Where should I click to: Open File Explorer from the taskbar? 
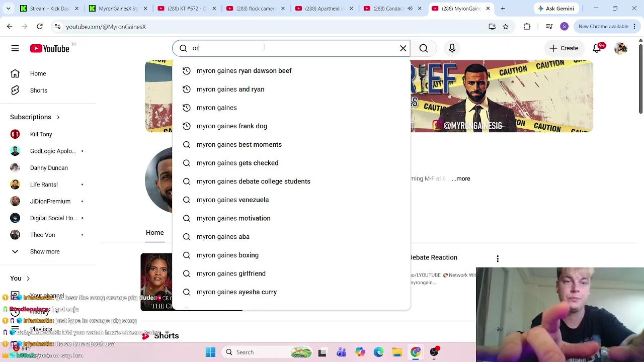pos(397,352)
